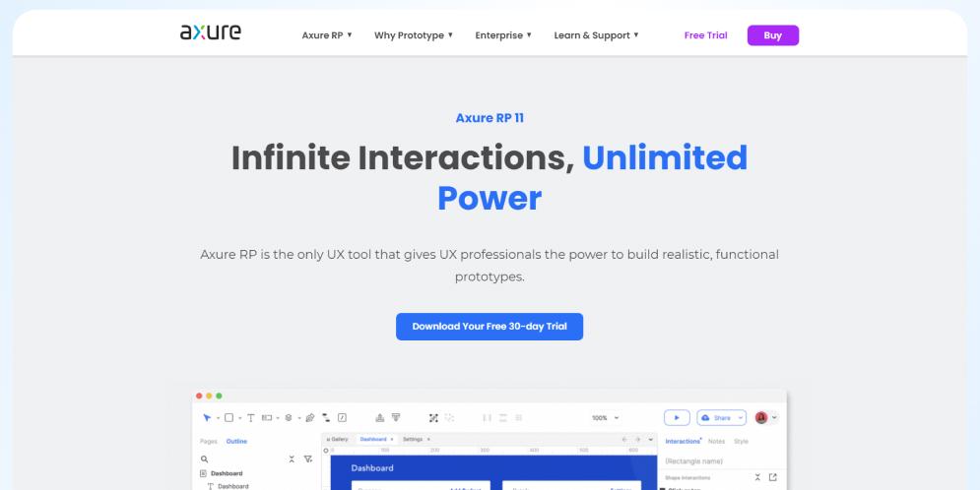Switch to the Gallery canvas tab

pyautogui.click(x=338, y=440)
